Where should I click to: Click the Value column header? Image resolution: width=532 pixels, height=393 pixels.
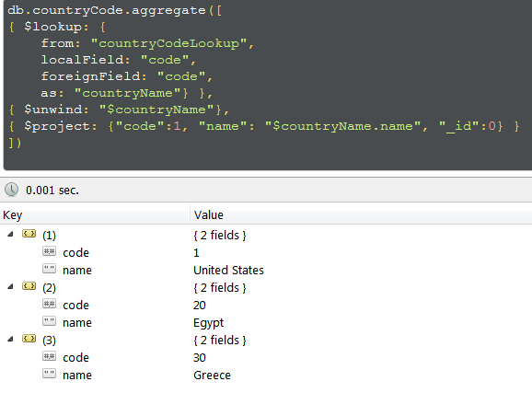pos(361,214)
